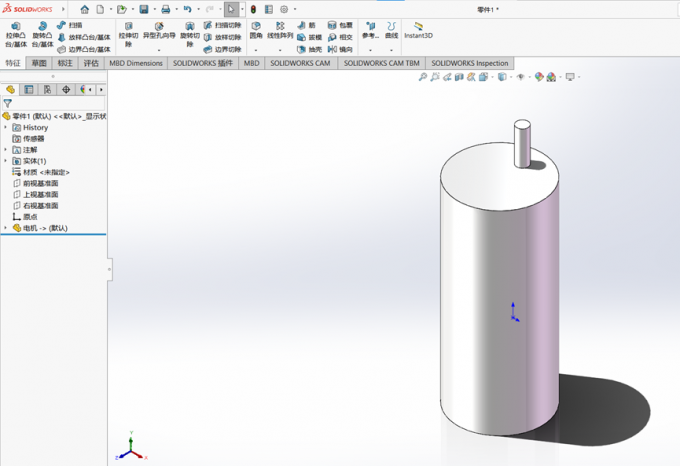
Task: Click the Print icon
Action: click(x=166, y=9)
